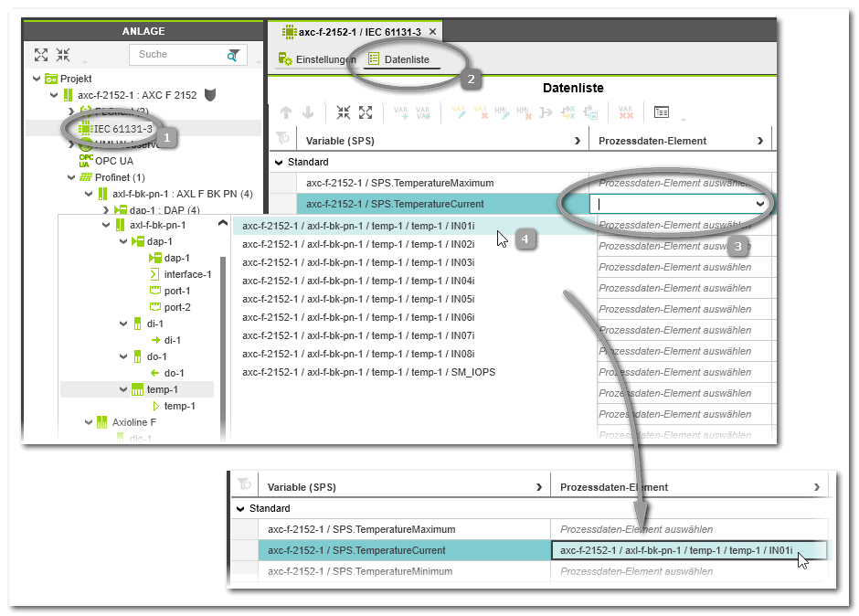Collapse the Standard group in Datenliste
The width and height of the screenshot is (859, 616).
[280, 162]
